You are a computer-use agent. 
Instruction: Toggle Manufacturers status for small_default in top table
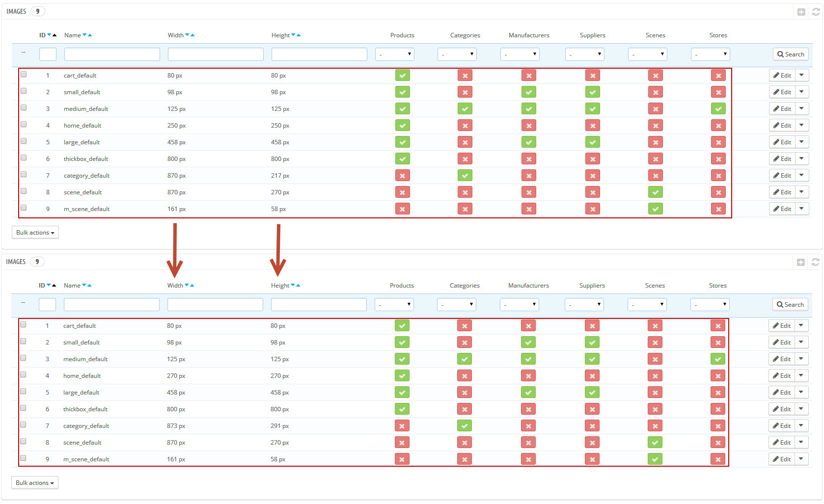click(x=528, y=92)
